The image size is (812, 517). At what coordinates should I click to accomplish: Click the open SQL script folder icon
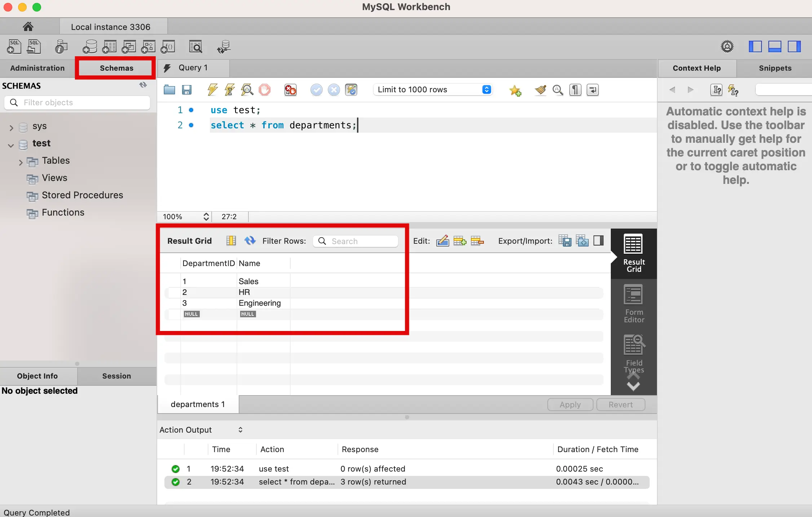point(169,90)
